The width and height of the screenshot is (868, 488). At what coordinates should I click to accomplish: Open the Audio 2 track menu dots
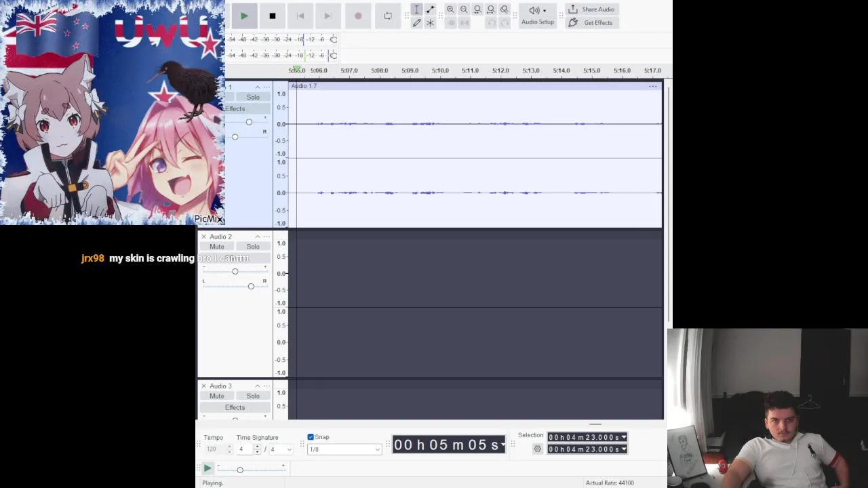(267, 237)
